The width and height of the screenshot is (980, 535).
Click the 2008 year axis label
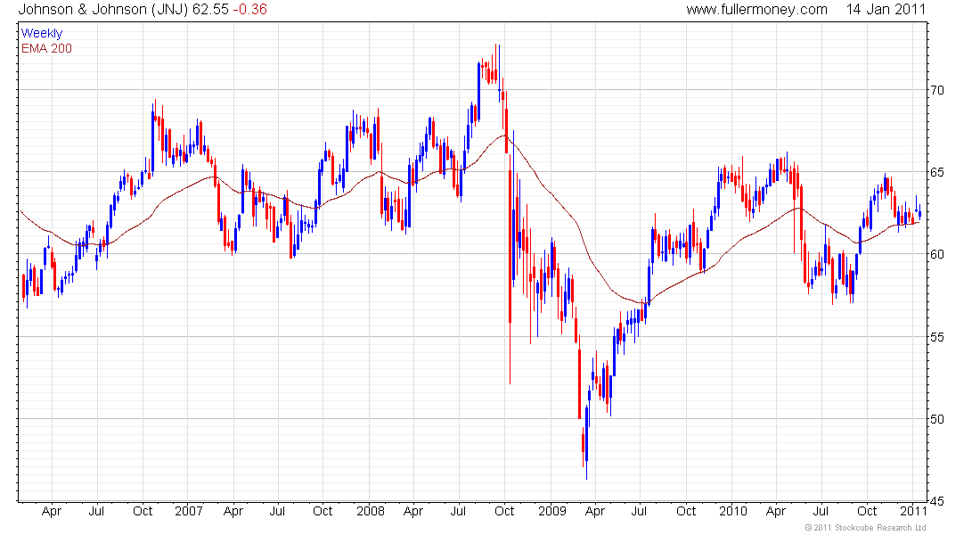pos(371,511)
